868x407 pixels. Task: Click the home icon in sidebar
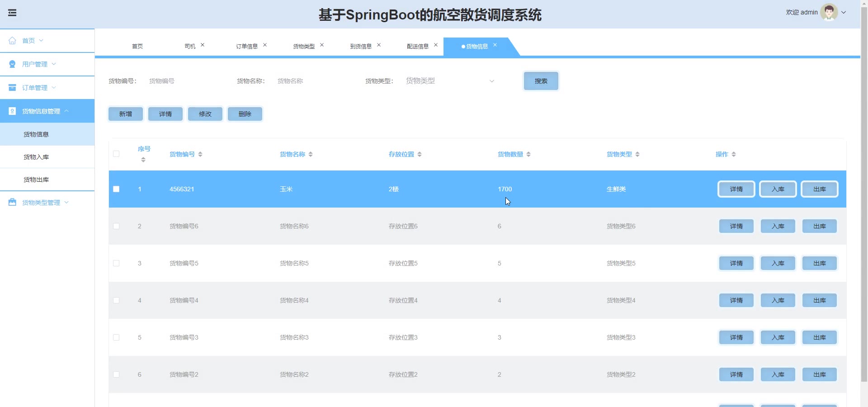click(12, 41)
